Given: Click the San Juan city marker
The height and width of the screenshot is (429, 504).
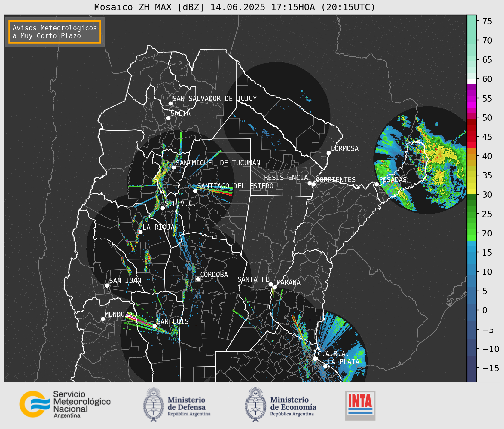Looking at the screenshot, I should point(107,285).
